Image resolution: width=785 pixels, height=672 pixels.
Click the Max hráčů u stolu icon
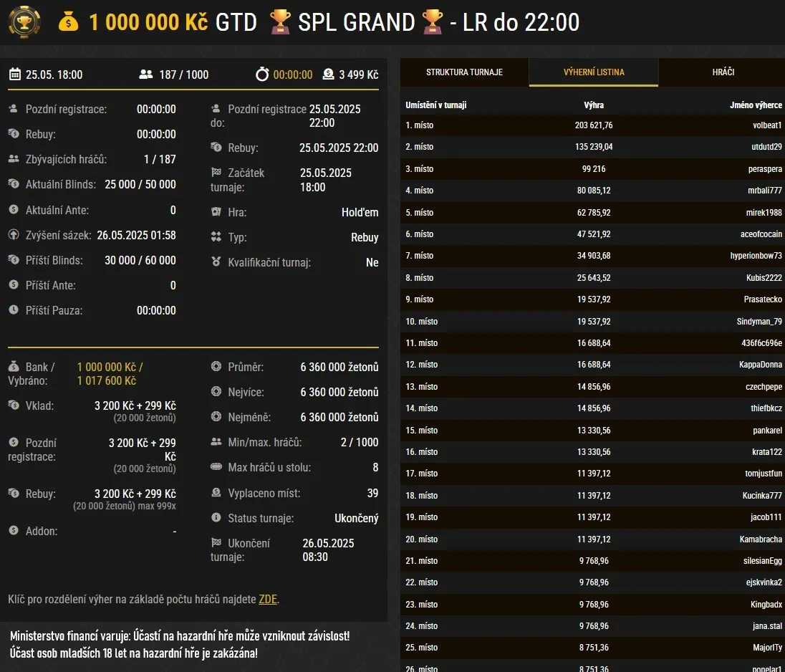click(x=216, y=467)
